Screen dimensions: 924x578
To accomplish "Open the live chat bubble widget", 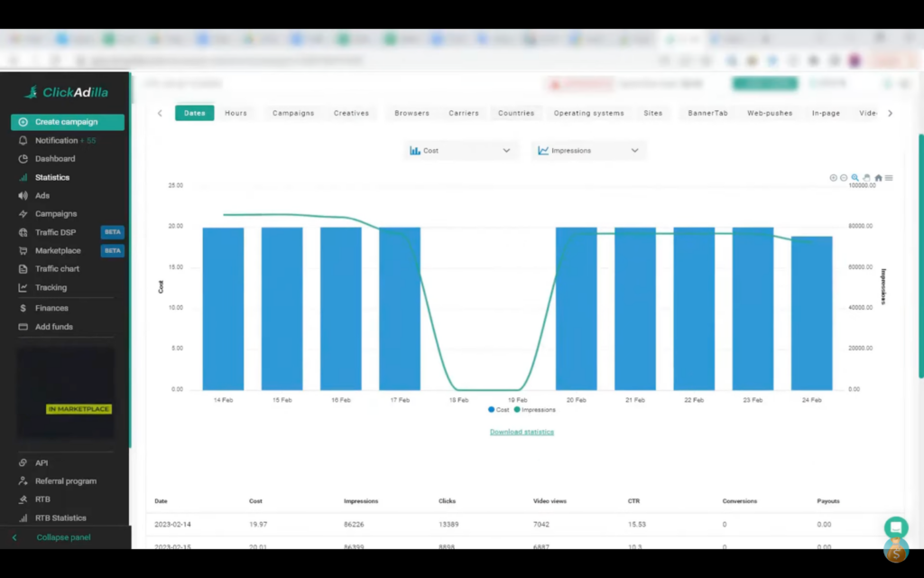I will [x=896, y=527].
